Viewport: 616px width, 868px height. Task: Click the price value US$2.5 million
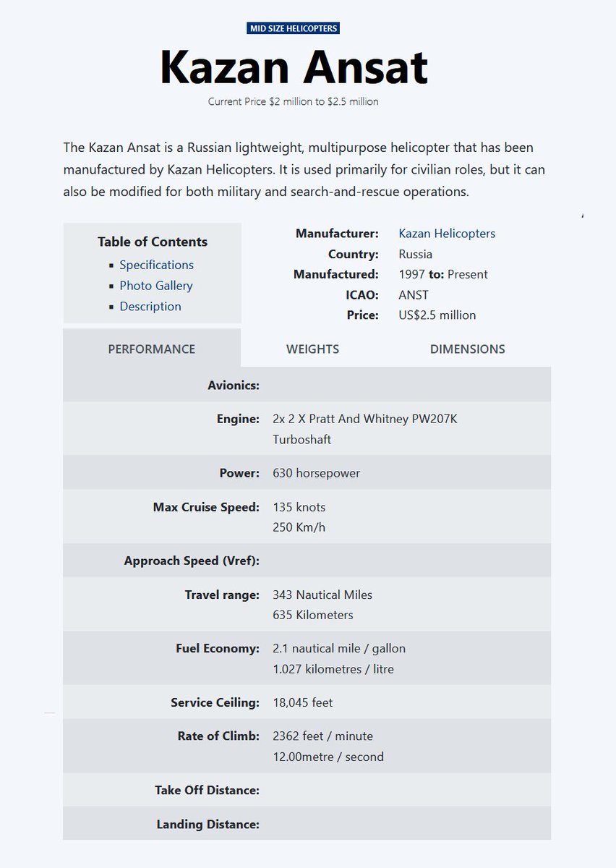tap(437, 315)
